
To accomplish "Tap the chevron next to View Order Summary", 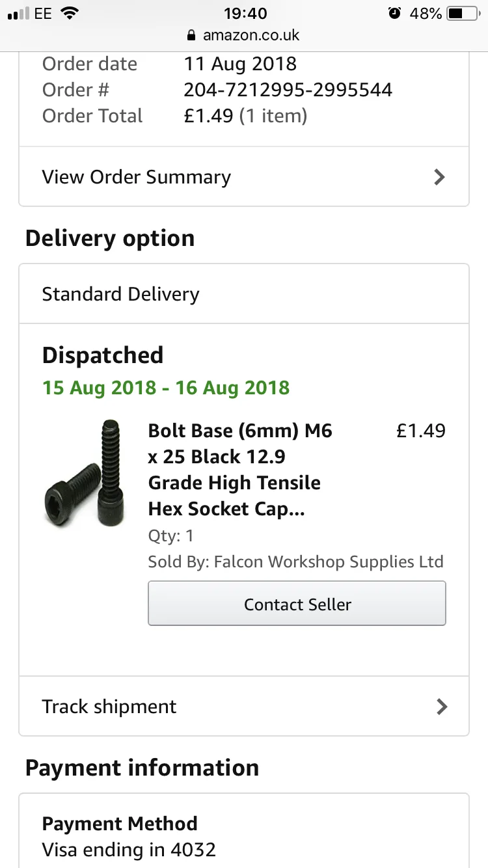I will [440, 177].
